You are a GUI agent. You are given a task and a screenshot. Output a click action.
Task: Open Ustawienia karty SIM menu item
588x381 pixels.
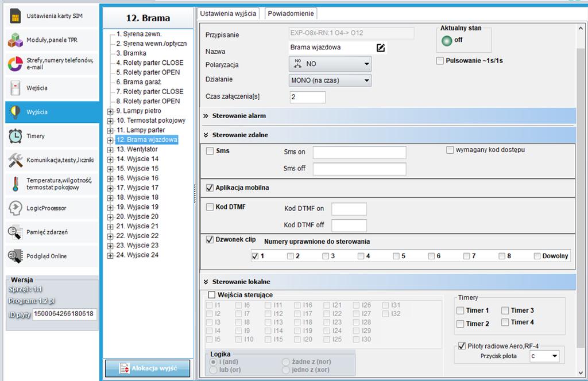click(x=52, y=16)
